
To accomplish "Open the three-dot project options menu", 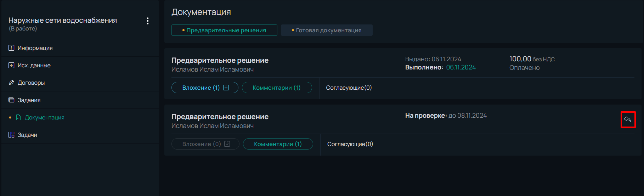I will coord(148,21).
